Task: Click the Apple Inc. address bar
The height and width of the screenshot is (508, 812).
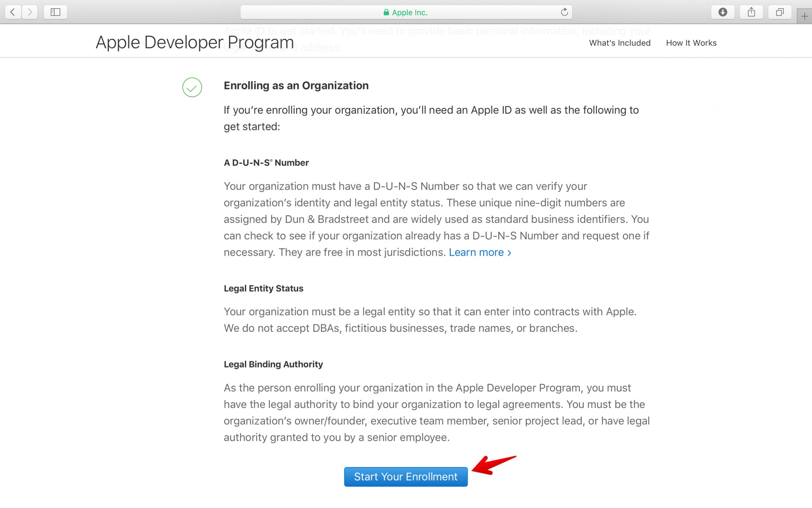Action: point(406,12)
